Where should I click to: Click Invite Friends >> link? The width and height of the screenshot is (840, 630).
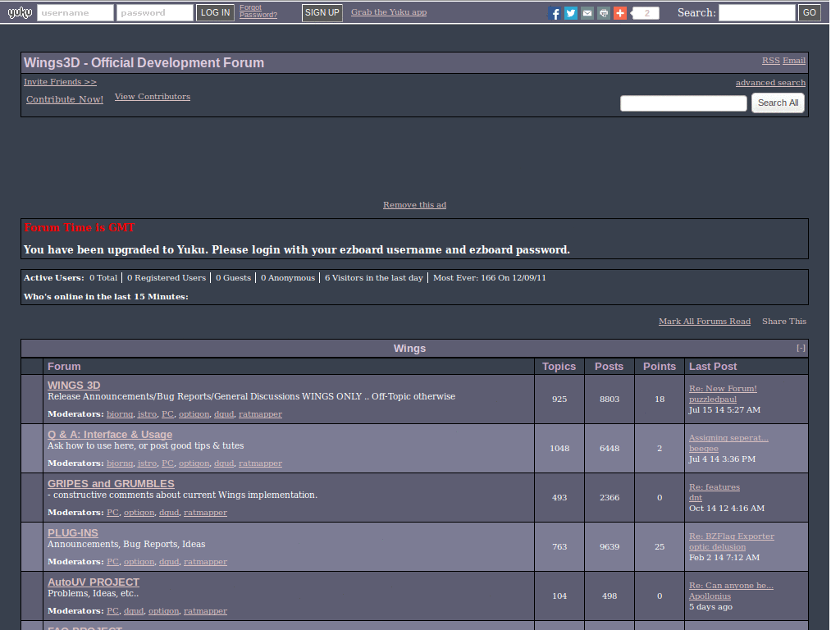click(60, 82)
